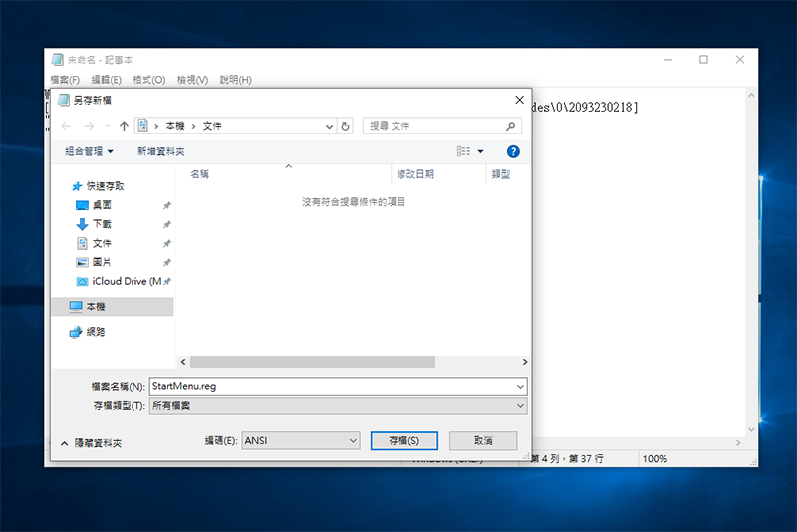This screenshot has width=797, height=532.
Task: Select 下載 folder in the sidebar
Action: [x=102, y=224]
